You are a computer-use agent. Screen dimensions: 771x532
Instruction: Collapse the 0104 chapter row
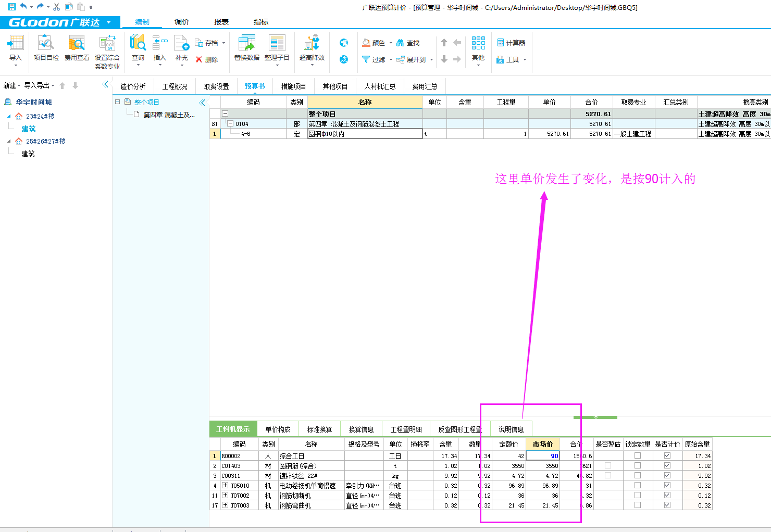[x=230, y=124]
